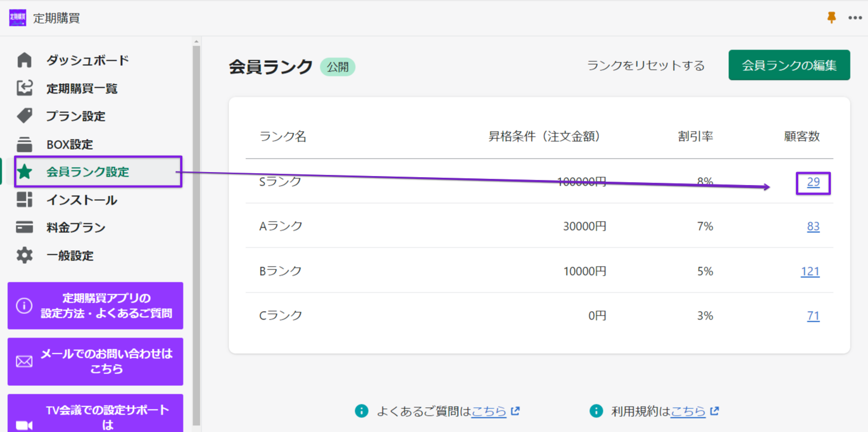Viewport: 868px width, 432px height.
Task: Click the plan settings tag icon
Action: click(25, 116)
